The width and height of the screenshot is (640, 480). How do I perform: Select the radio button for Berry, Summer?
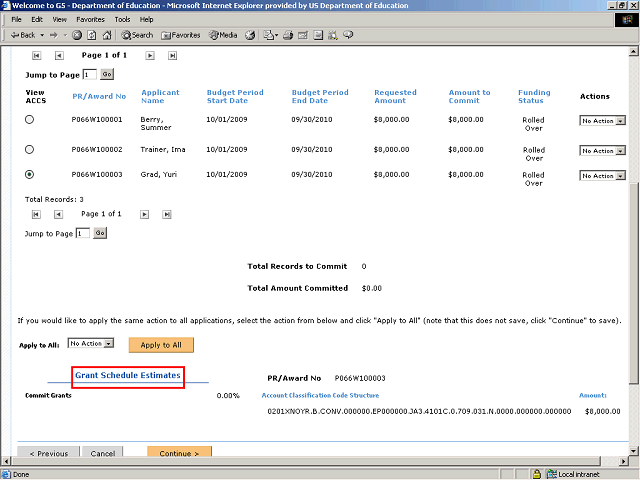(29, 120)
